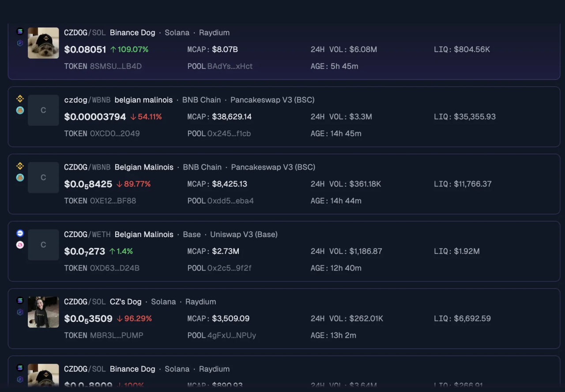
Task: Select the 109.07% price change value
Action: (133, 49)
